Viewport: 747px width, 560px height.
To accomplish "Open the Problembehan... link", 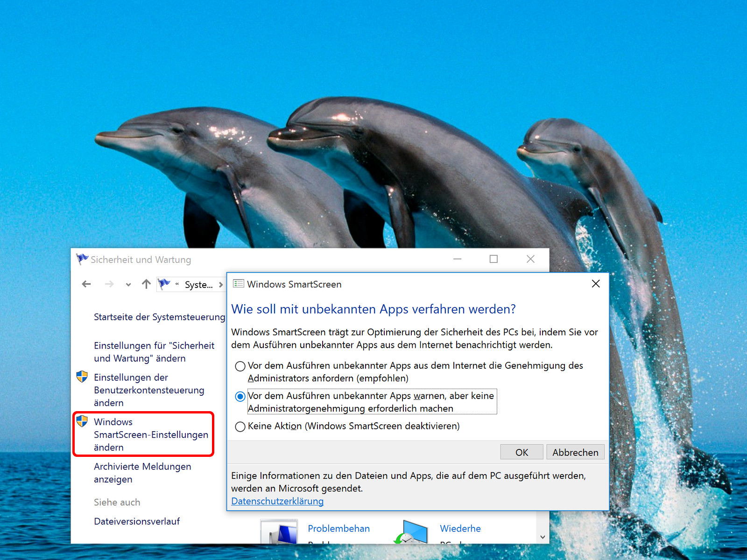I will point(338,528).
